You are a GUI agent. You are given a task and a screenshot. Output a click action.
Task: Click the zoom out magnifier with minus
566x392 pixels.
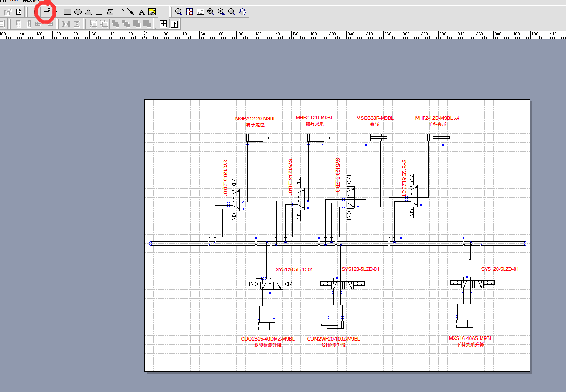tap(232, 12)
